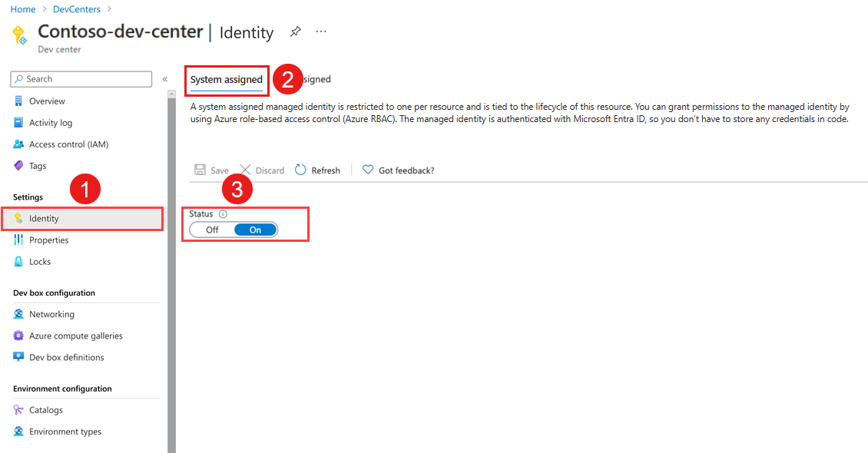Click the Dev box configuration heading
The height and width of the screenshot is (453, 868).
55,293
